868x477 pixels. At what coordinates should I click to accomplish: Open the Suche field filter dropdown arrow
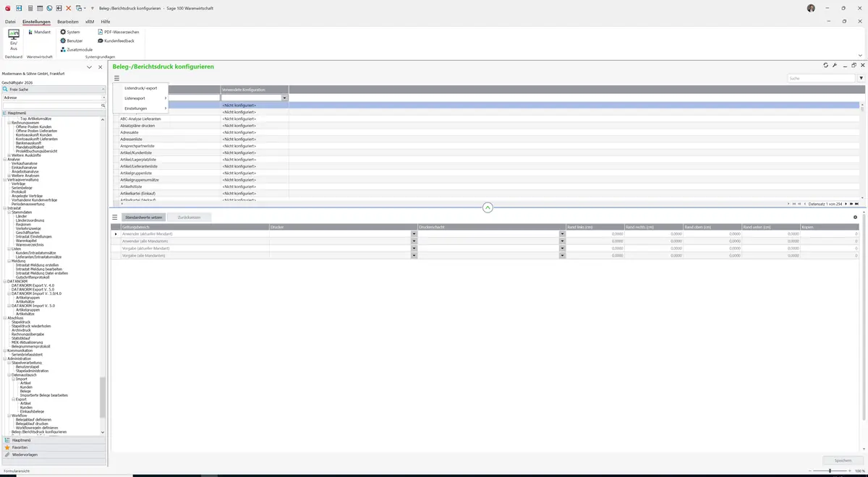click(x=861, y=78)
